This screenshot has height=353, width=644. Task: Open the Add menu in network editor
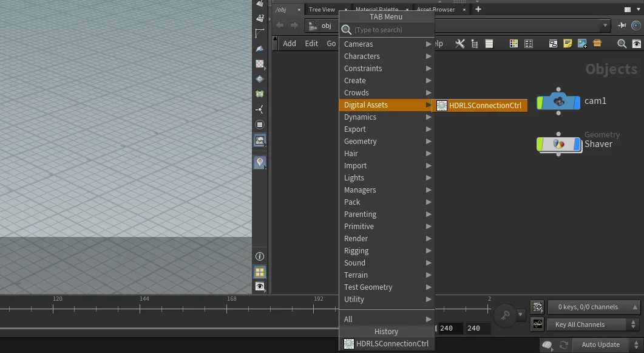[x=289, y=44]
